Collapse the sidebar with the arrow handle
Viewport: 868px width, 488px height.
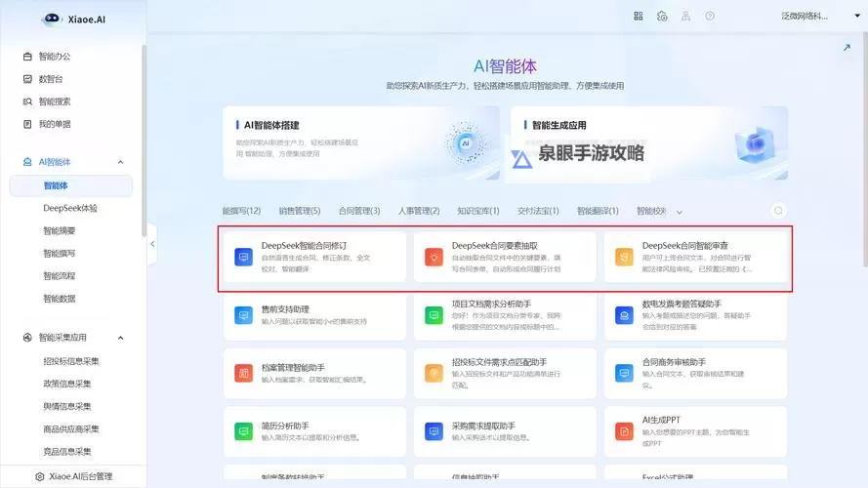pos(152,244)
